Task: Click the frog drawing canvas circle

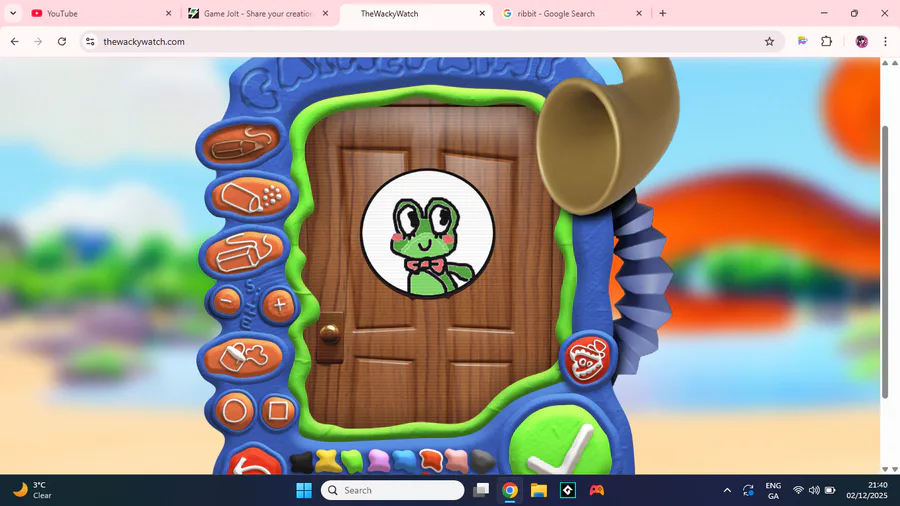Action: tap(428, 233)
